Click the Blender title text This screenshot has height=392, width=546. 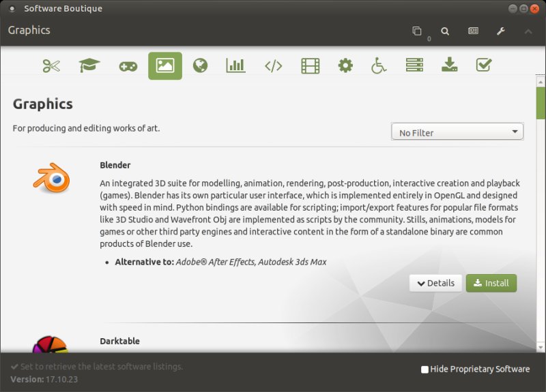(x=115, y=165)
